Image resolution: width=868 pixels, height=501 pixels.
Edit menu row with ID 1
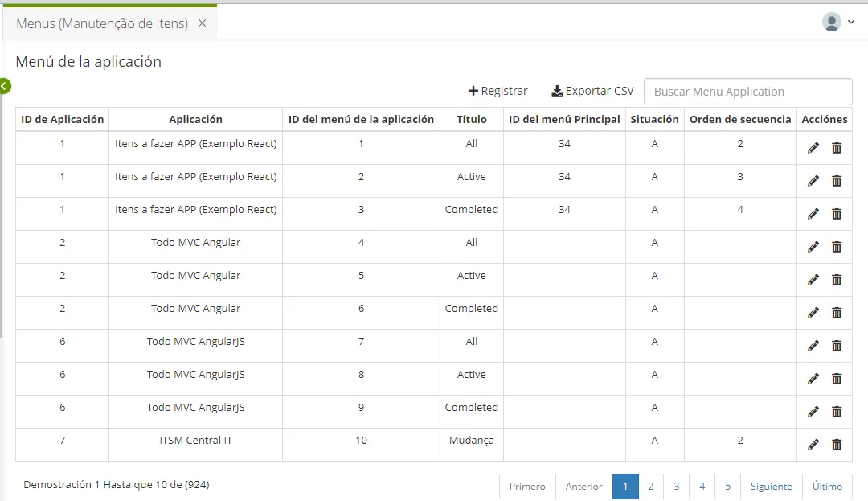[x=813, y=148]
